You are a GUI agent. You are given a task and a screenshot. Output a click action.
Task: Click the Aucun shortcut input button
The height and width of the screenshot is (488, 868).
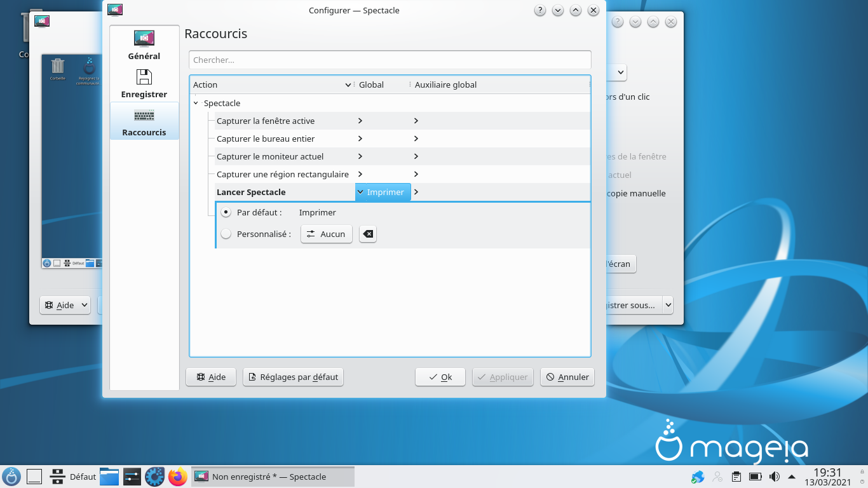[327, 234]
